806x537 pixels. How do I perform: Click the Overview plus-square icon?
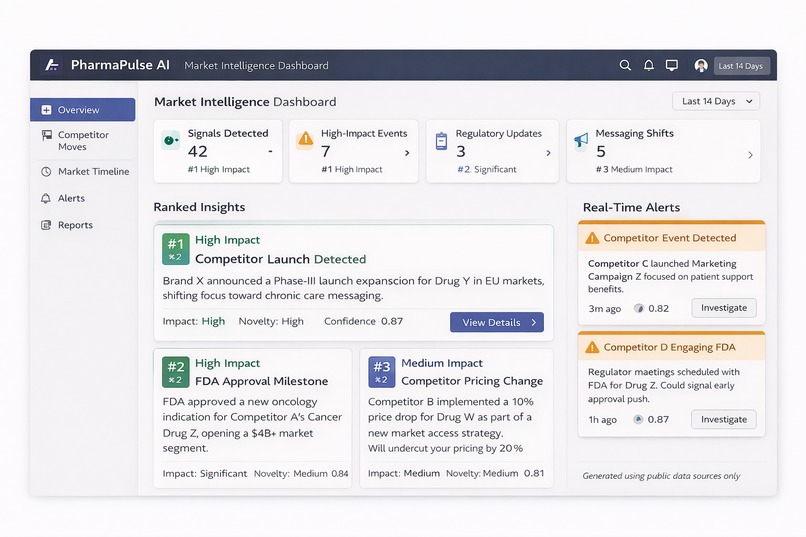click(x=46, y=109)
